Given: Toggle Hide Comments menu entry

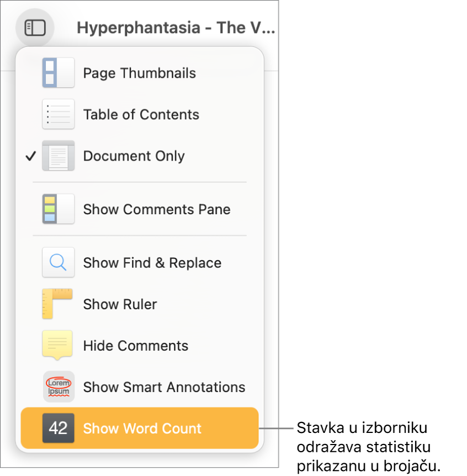Looking at the screenshot, I should pyautogui.click(x=135, y=346).
